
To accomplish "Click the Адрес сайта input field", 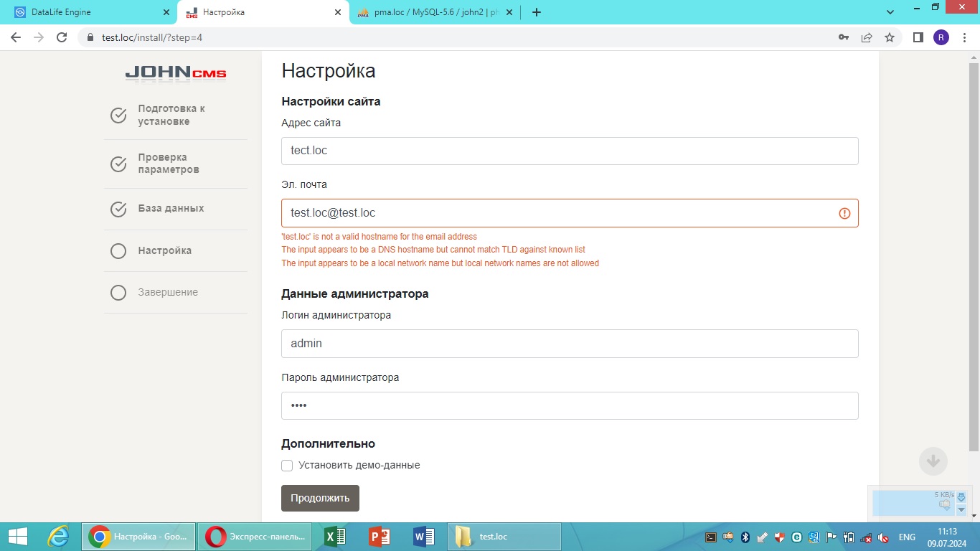I will tap(570, 151).
